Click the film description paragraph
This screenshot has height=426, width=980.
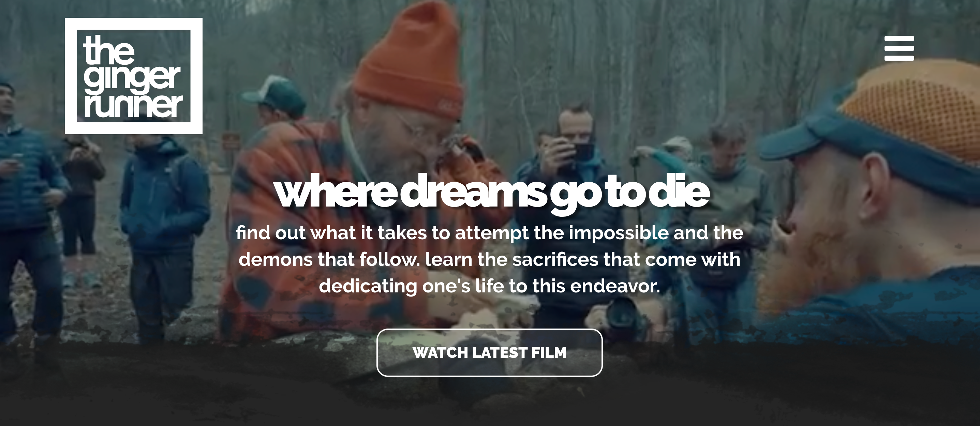tap(490, 259)
